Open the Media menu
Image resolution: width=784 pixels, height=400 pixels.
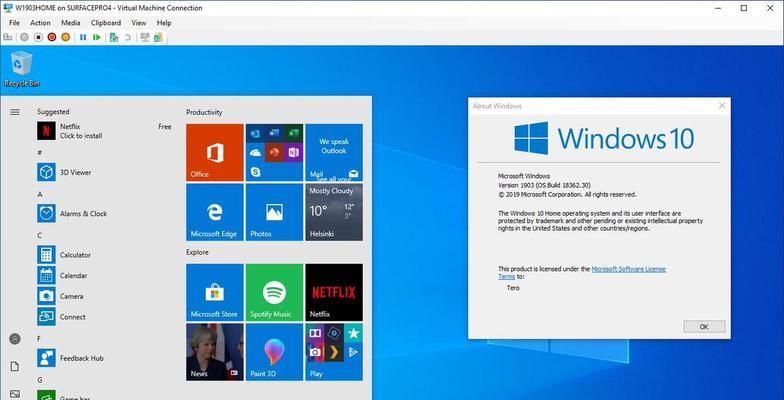[70, 22]
